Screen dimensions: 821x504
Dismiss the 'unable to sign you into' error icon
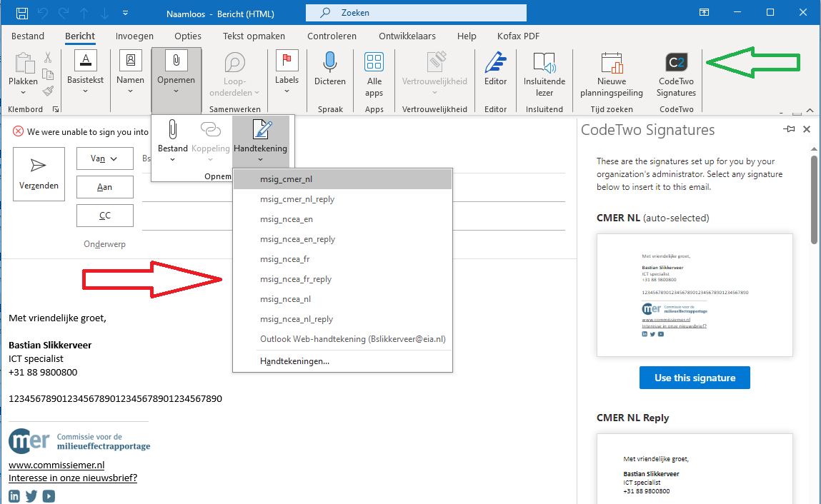pos(19,131)
